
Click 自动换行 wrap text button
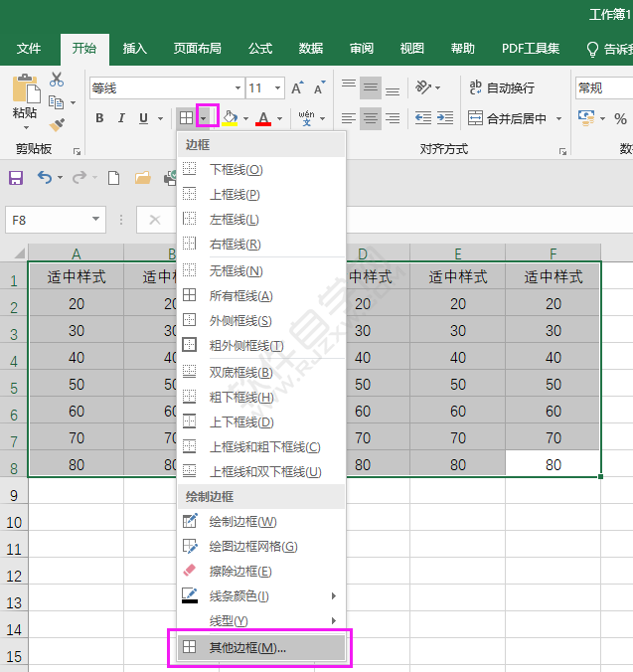point(502,87)
